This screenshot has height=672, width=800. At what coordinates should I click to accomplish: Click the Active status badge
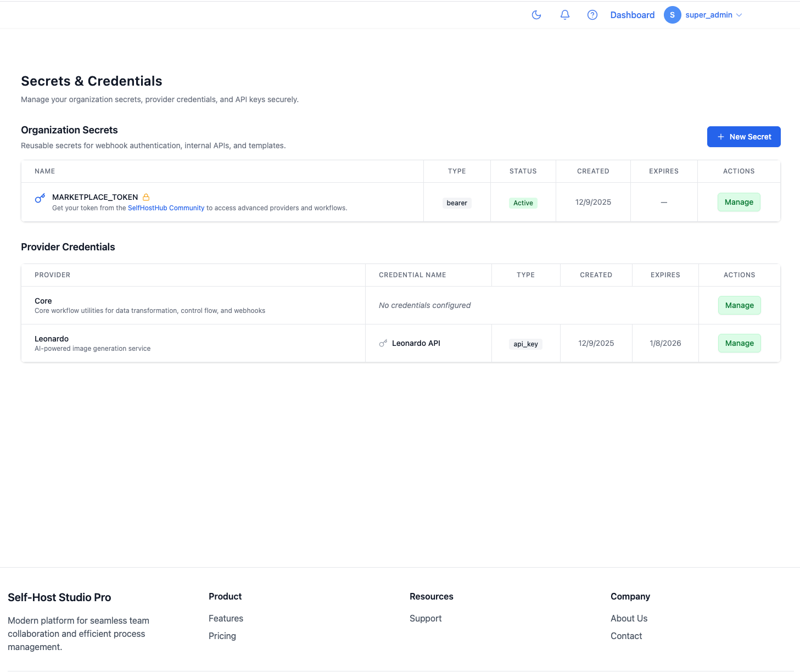523,203
